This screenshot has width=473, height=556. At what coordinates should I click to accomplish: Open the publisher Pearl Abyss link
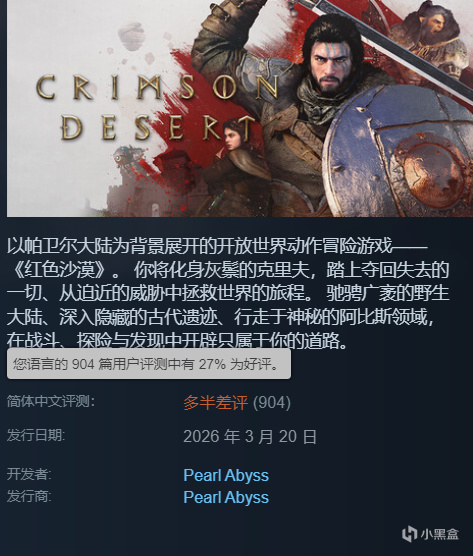click(226, 497)
